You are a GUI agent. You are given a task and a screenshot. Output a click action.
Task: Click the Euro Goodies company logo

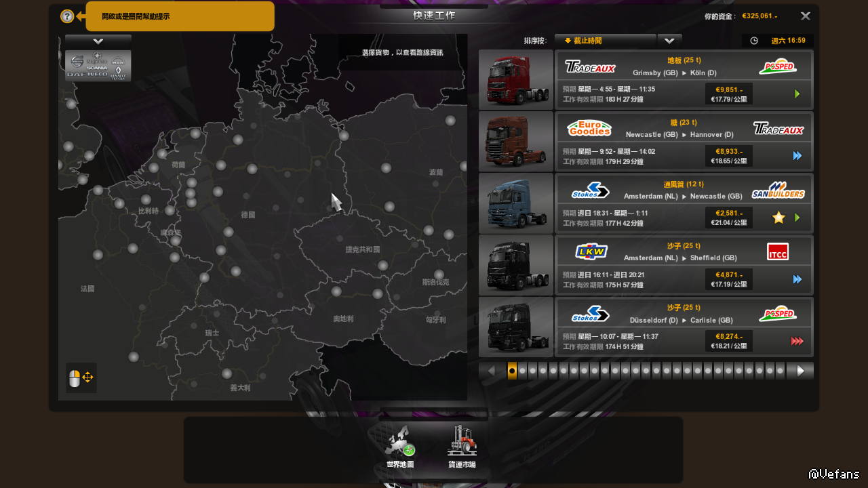[x=589, y=128]
